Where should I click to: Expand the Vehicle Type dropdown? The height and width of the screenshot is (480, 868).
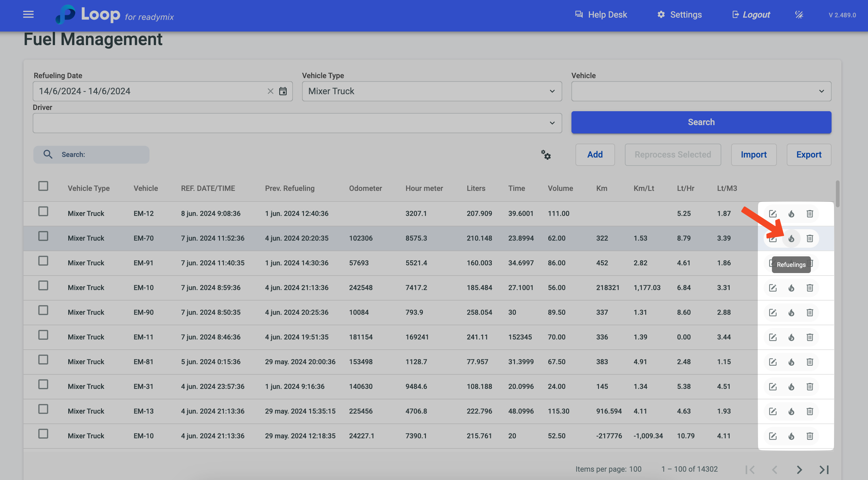click(x=432, y=91)
